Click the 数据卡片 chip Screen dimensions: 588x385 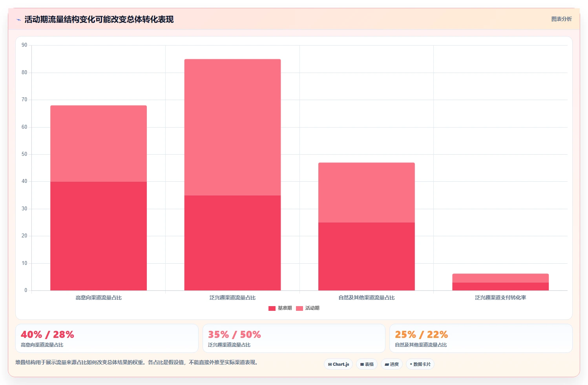coord(420,364)
